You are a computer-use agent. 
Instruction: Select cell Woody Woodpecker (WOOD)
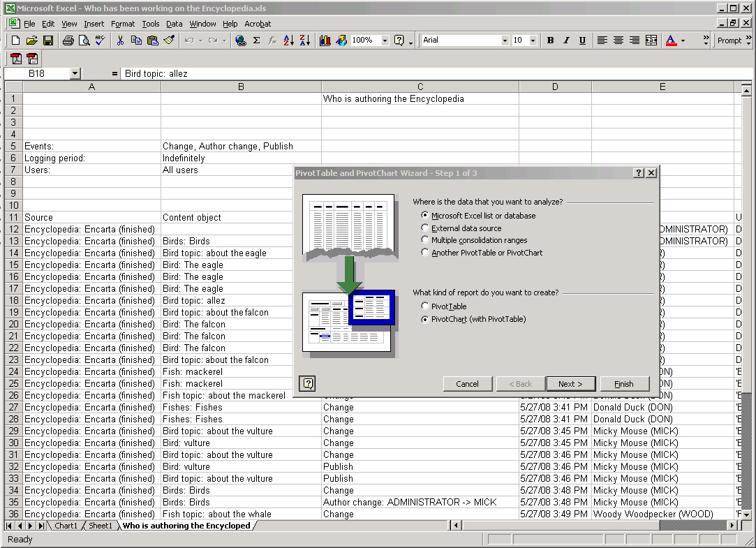click(x=662, y=514)
